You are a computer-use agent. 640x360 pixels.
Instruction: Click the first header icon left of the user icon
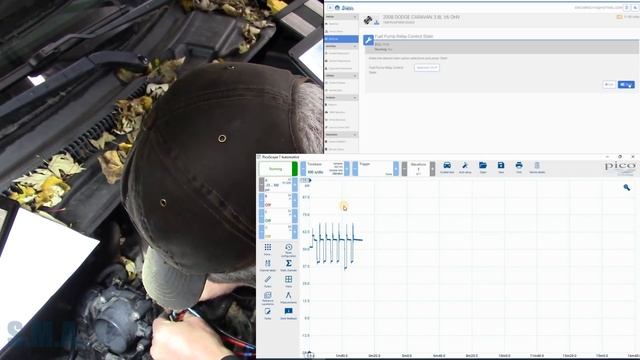coord(627,8)
